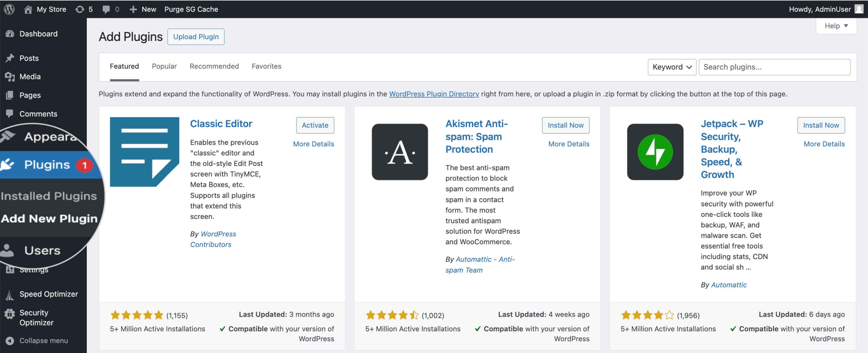Switch to the Favorites tab

tap(267, 66)
